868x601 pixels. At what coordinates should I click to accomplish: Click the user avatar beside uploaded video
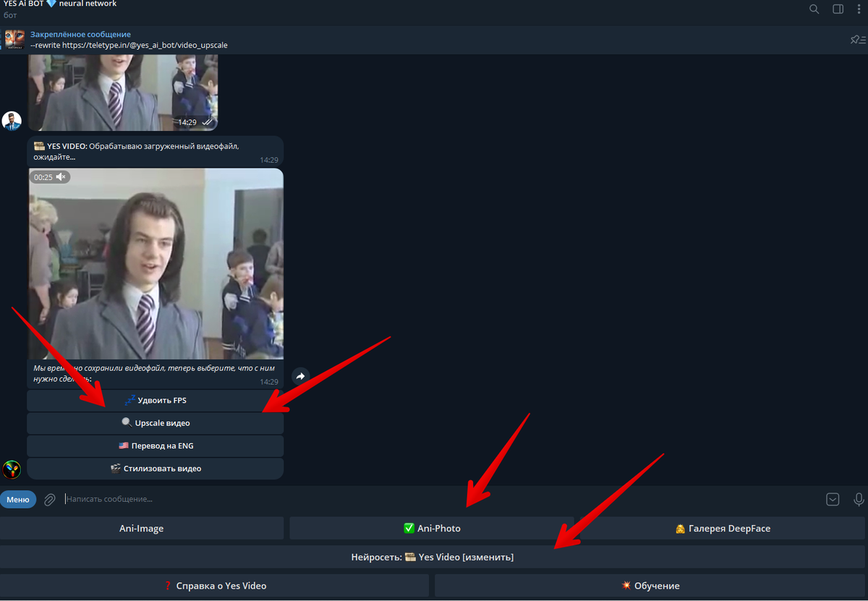pos(12,121)
